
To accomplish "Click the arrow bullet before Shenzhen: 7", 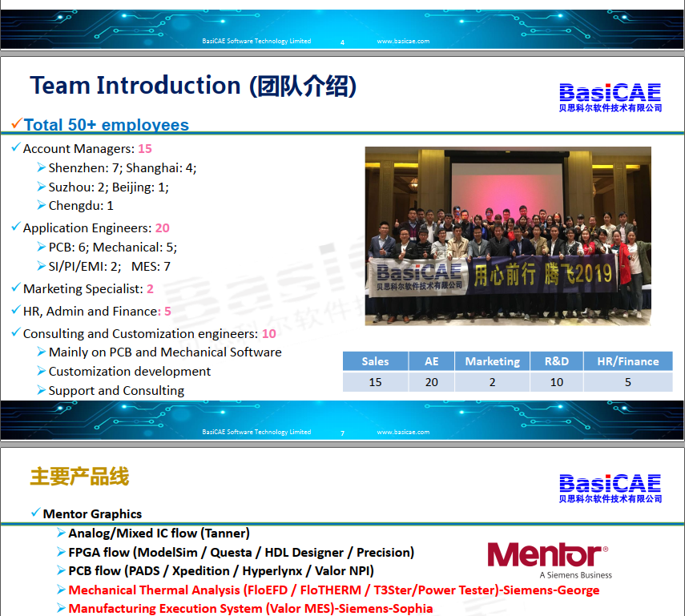I will coord(42,168).
